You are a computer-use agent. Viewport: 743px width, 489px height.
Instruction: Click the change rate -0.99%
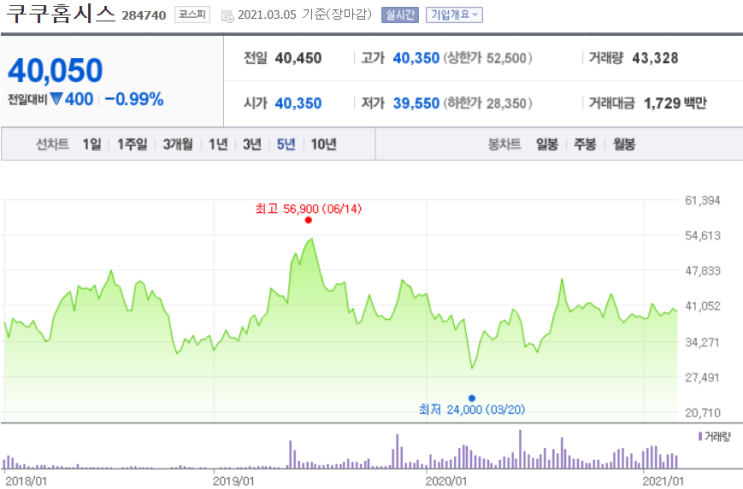134,99
